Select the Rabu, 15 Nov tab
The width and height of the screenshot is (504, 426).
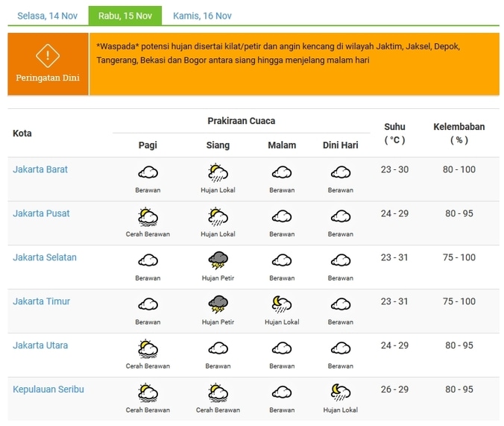point(125,16)
